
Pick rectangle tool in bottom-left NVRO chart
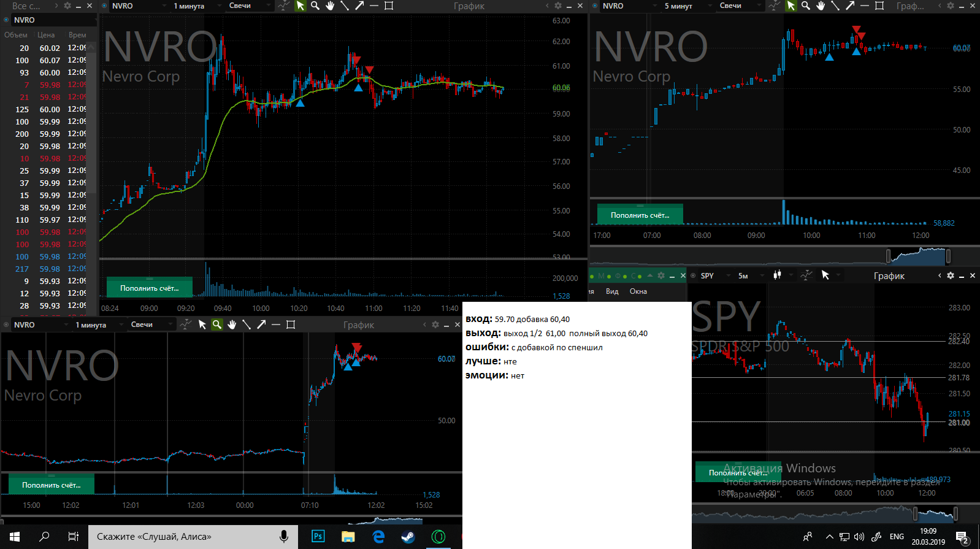pyautogui.click(x=291, y=324)
